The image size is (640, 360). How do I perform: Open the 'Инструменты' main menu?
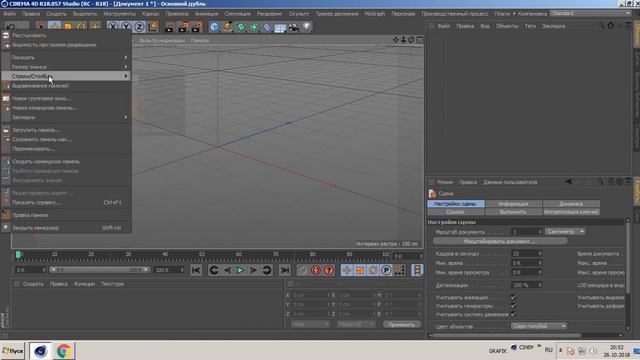(x=119, y=13)
